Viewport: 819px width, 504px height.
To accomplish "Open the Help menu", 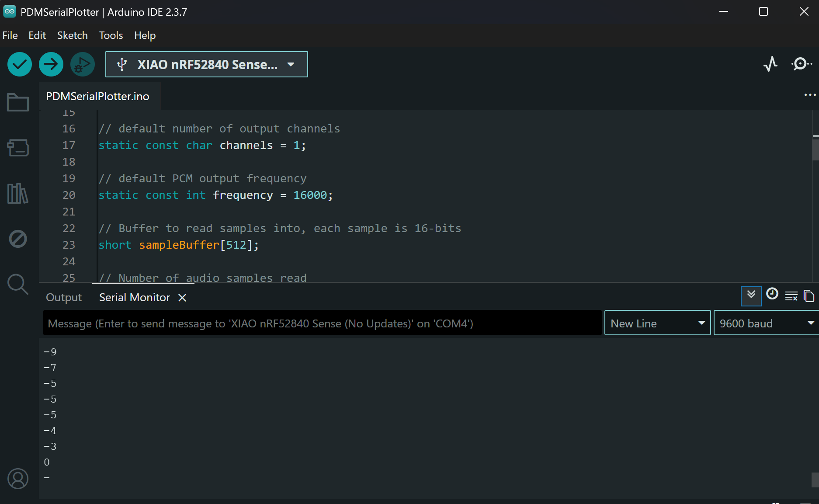I will (x=145, y=35).
